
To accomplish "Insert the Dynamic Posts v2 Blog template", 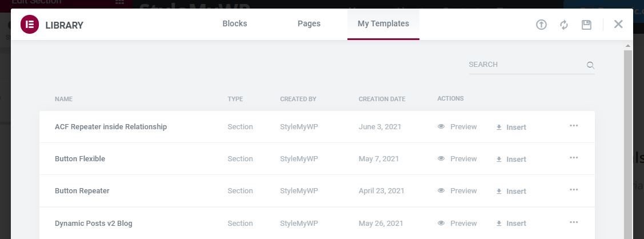I will (x=511, y=224).
